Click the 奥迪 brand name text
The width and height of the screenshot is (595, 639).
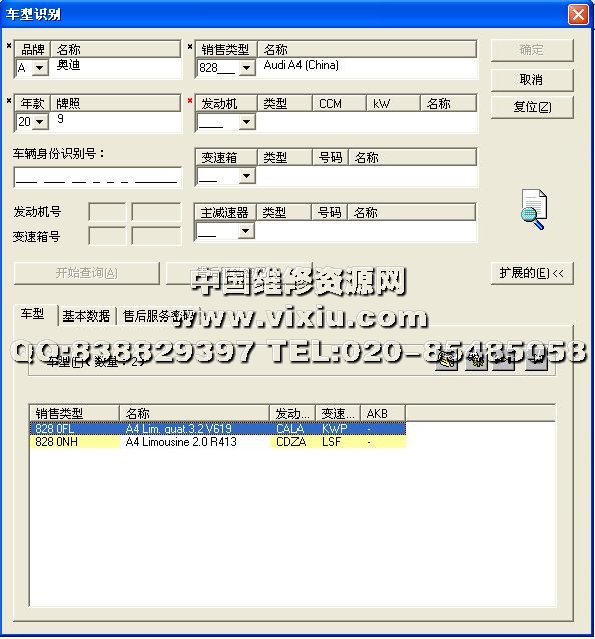click(68, 65)
